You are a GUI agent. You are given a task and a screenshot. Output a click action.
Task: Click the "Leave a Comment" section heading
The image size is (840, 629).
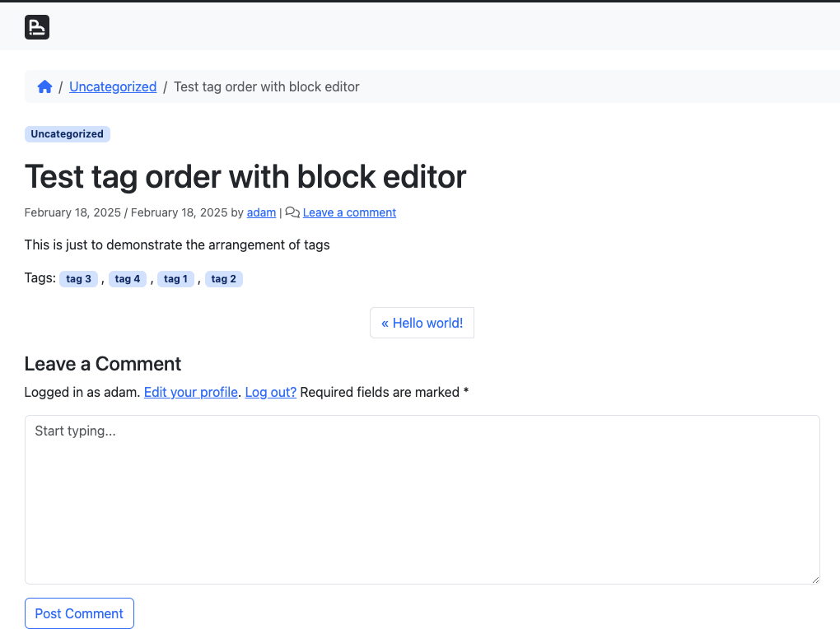click(103, 364)
